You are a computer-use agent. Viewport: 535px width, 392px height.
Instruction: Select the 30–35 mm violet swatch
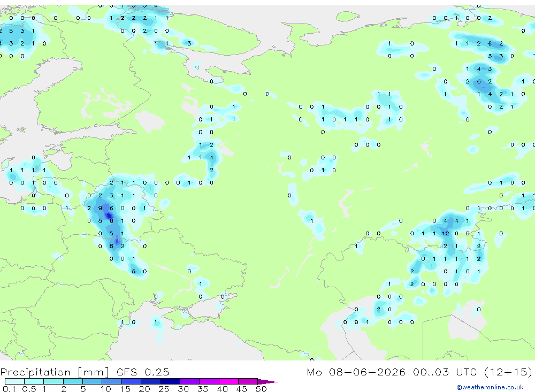point(190,381)
